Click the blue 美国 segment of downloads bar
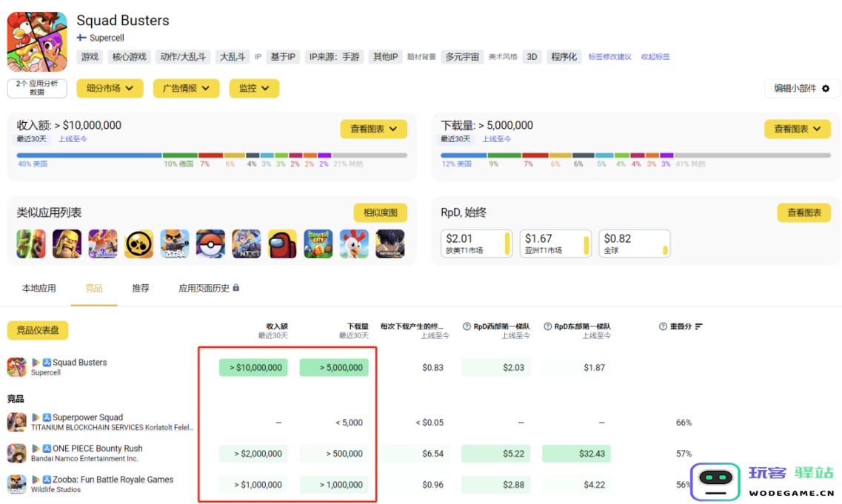 point(464,155)
